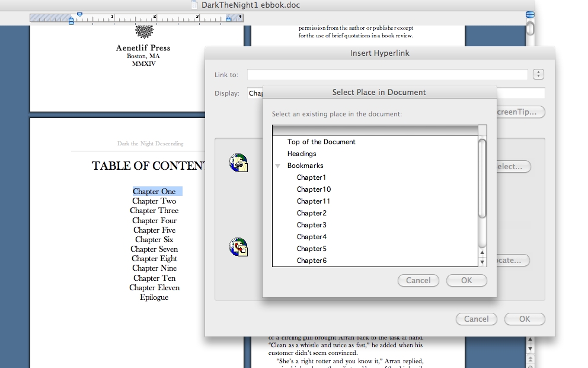Click the list's scroll down arrow
The height and width of the screenshot is (368, 588).
click(x=482, y=262)
